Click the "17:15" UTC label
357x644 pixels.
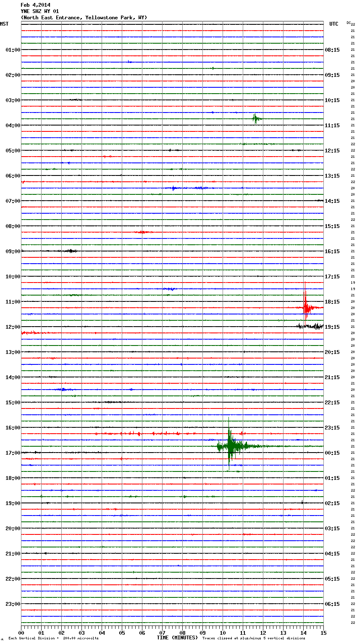(332, 277)
